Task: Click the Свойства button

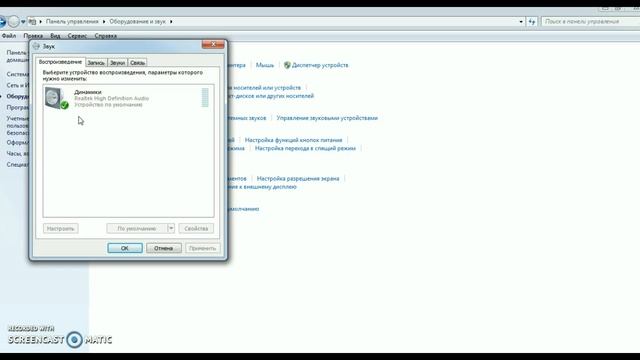Action: click(196, 229)
